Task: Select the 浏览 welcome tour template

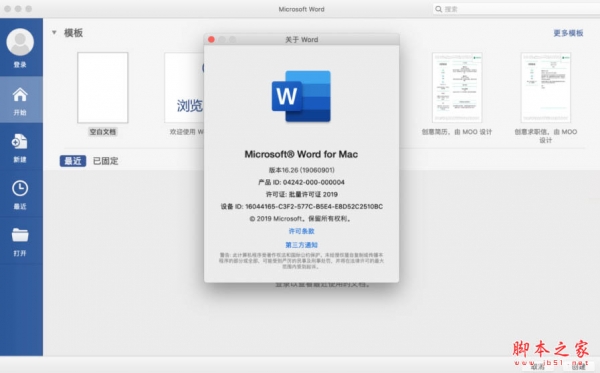Action: click(184, 88)
